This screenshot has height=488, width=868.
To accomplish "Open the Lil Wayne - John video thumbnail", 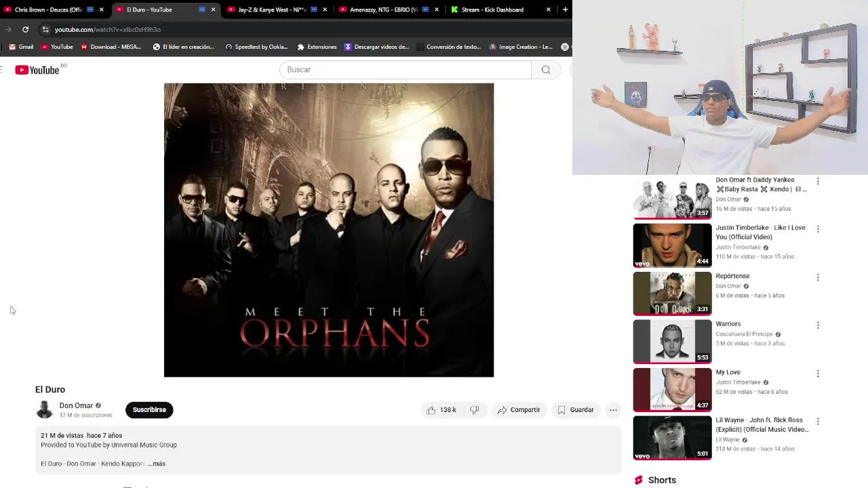I will 672,438.
